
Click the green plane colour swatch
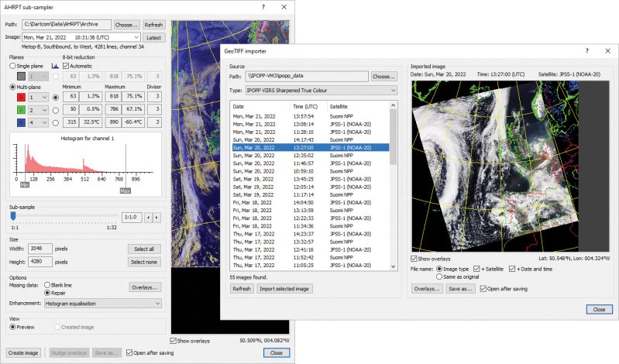22,110
